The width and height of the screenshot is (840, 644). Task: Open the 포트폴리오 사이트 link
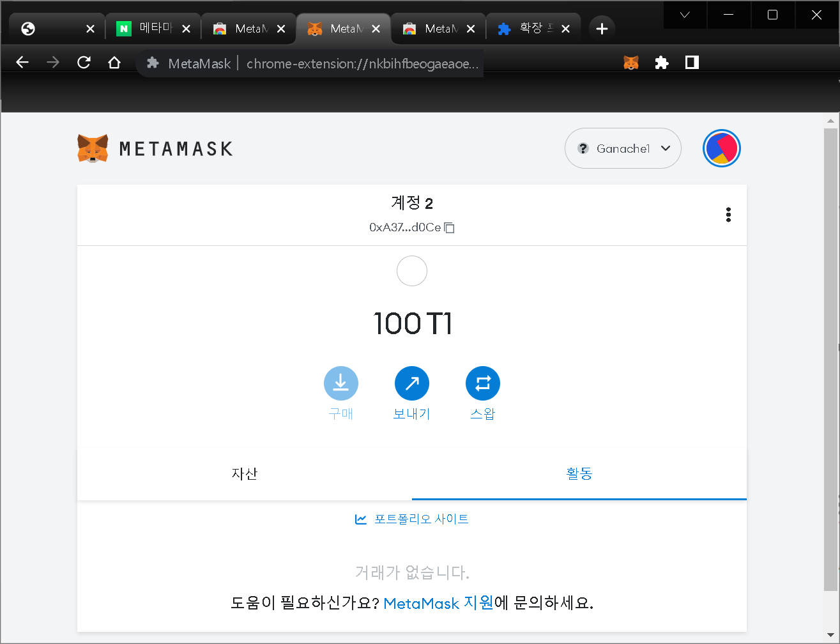coord(412,519)
